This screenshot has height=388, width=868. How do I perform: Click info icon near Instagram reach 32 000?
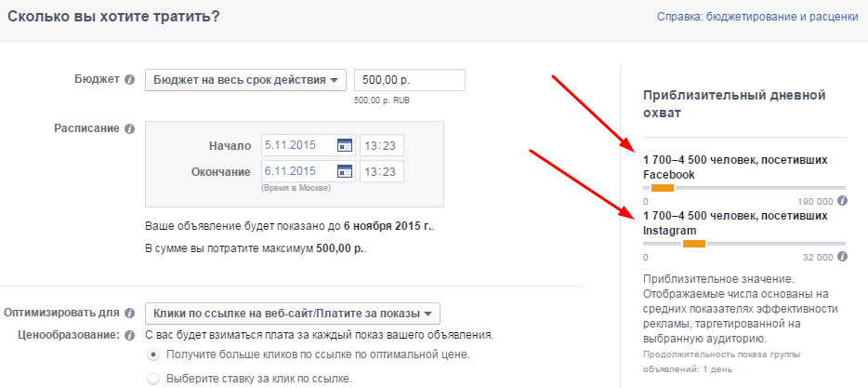[842, 256]
